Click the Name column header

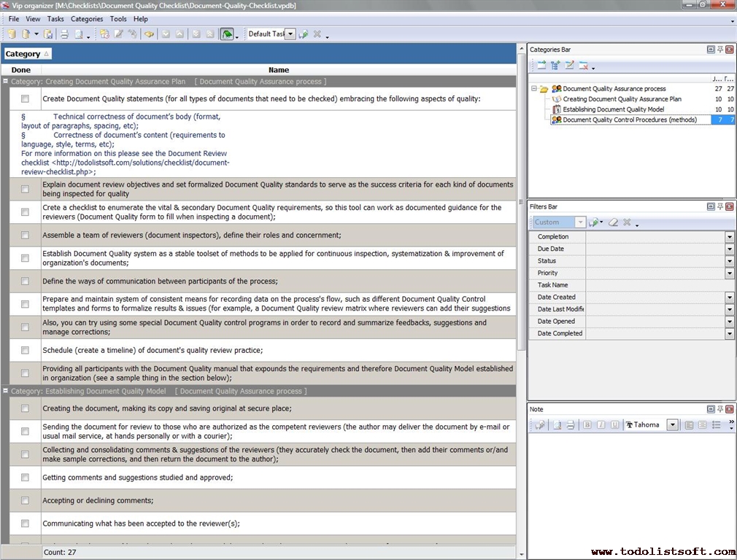point(278,70)
